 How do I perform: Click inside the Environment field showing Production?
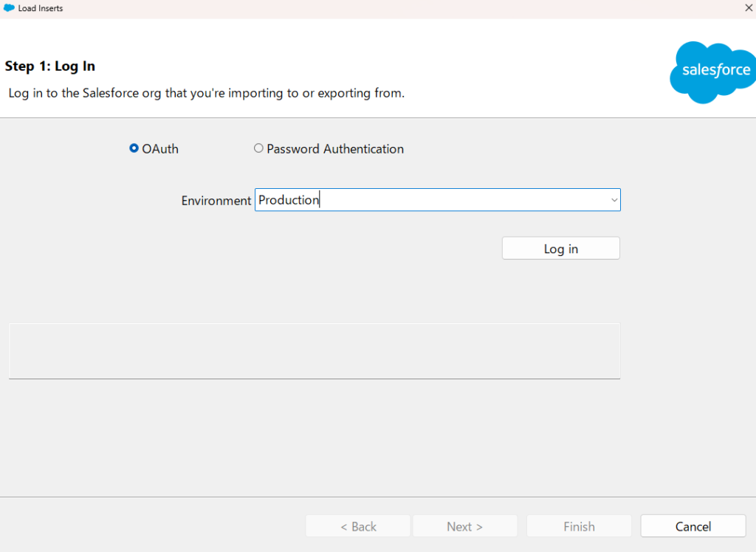(x=428, y=200)
